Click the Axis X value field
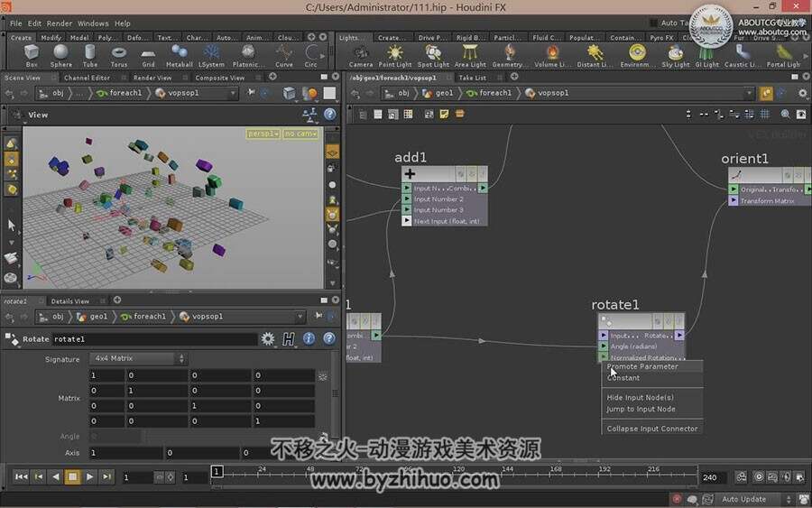812x508 pixels. coord(125,453)
